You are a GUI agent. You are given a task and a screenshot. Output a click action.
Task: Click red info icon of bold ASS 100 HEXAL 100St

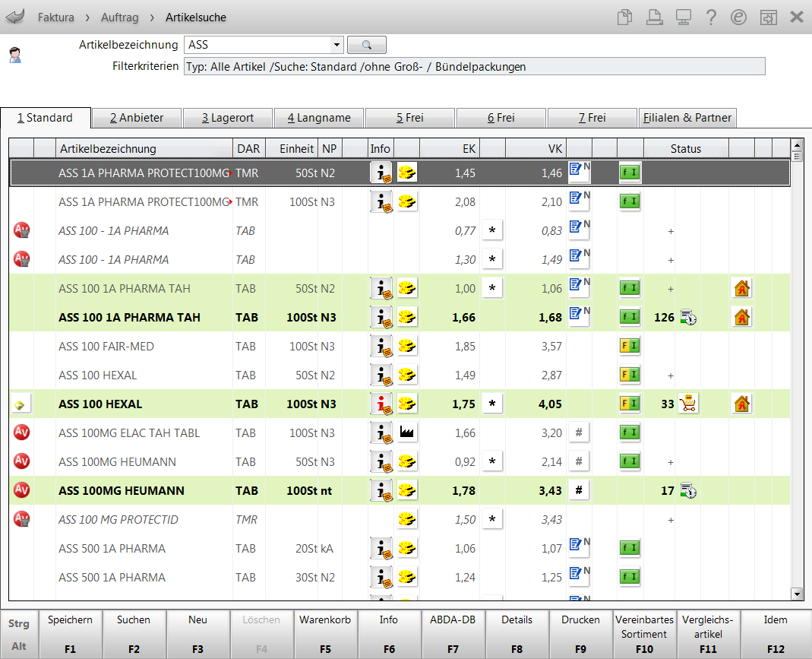tap(381, 404)
